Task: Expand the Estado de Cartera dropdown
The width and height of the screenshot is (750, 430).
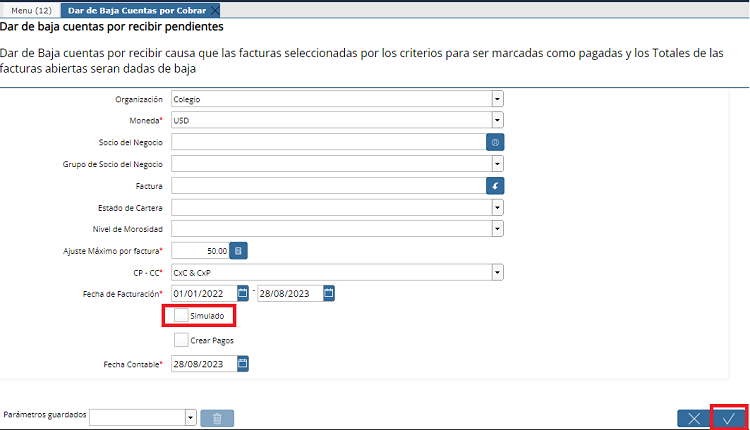Action: 497,207
